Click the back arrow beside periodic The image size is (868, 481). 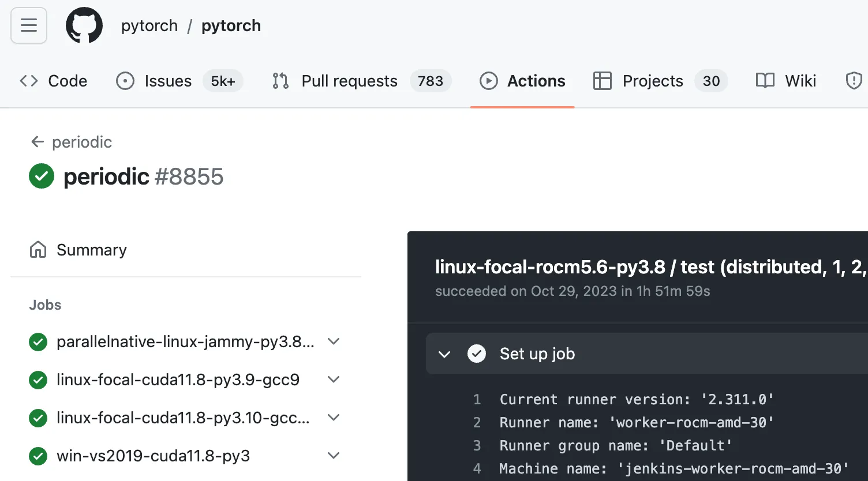point(38,142)
